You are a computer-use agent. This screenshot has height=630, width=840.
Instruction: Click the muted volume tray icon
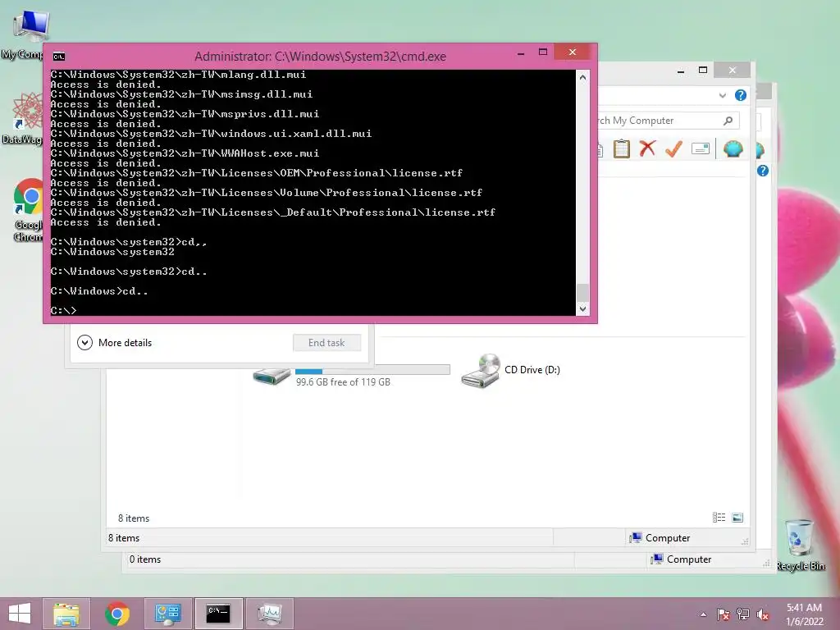click(763, 614)
